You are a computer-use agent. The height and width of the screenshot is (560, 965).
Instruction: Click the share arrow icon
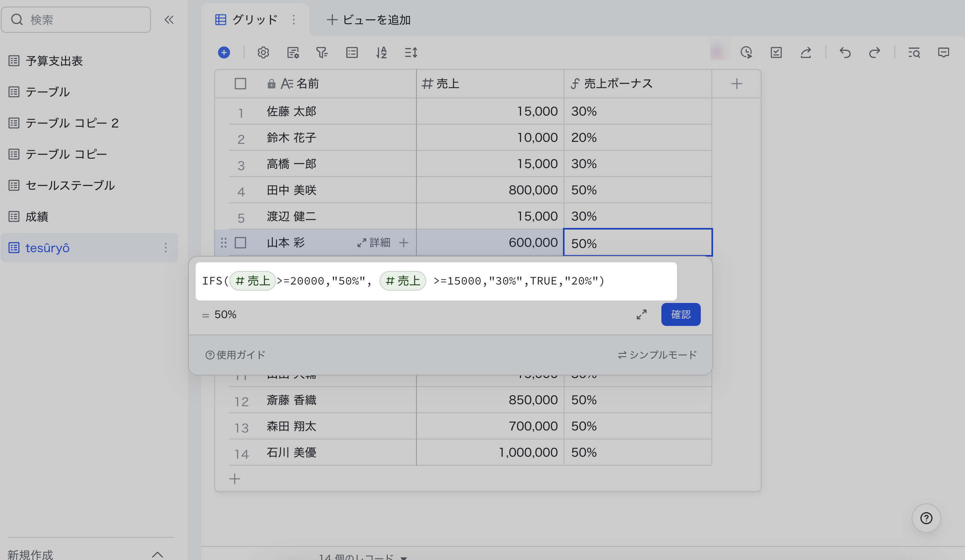click(x=806, y=52)
